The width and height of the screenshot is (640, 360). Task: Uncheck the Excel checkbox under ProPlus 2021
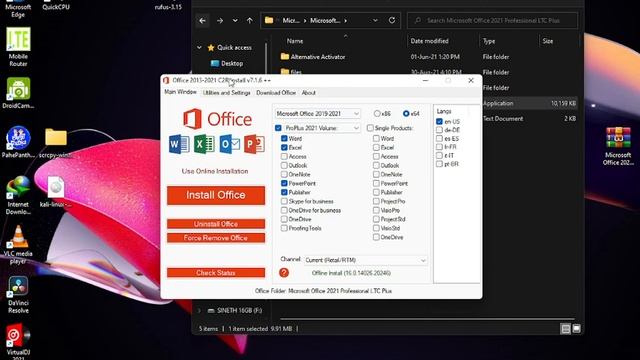(x=284, y=148)
